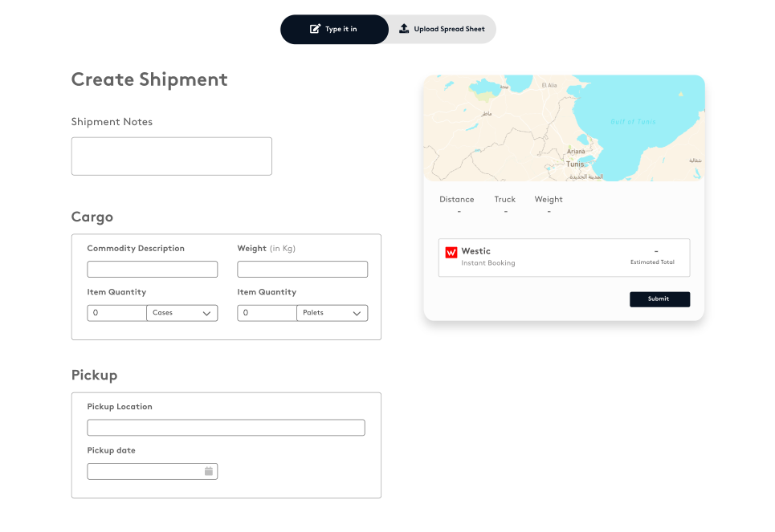
Task: Switch to the Upload Spread Sheet tab
Action: tap(443, 29)
